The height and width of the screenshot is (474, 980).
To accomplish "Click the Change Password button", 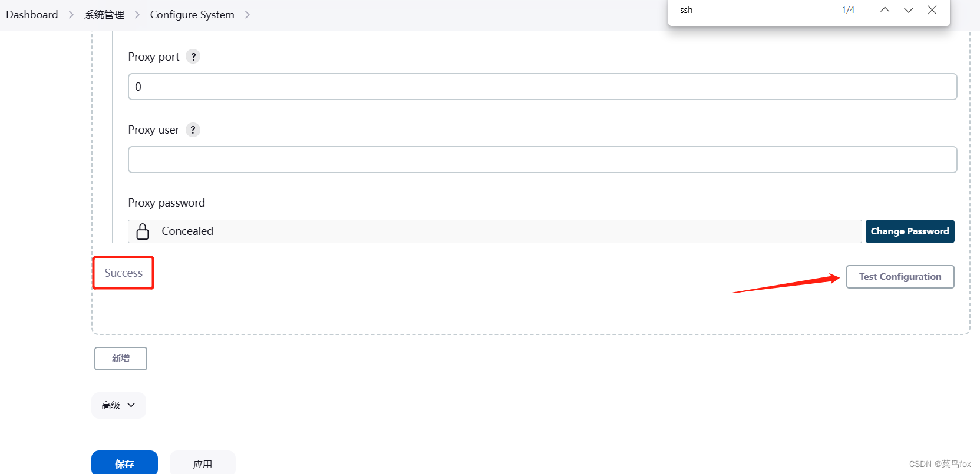I will pos(910,231).
